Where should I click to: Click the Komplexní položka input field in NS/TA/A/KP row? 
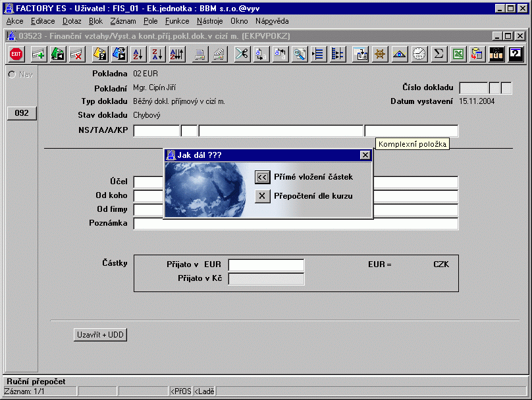[412, 131]
